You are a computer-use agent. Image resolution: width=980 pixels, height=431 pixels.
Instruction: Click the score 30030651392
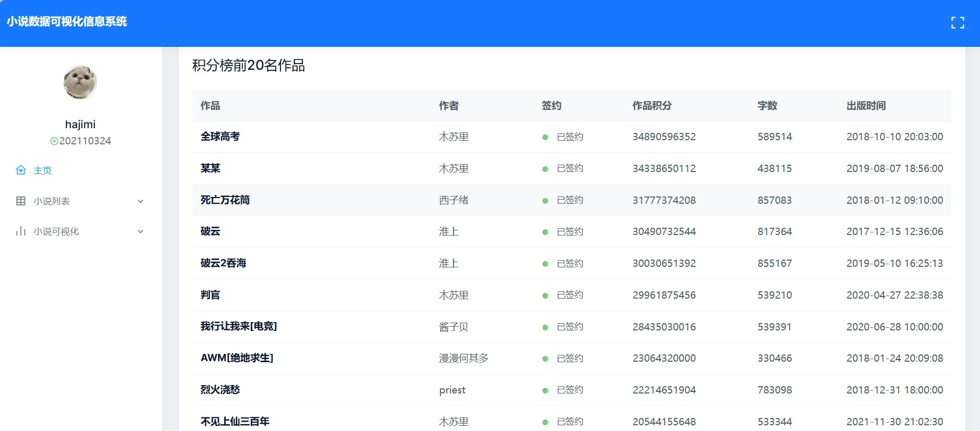click(x=664, y=263)
